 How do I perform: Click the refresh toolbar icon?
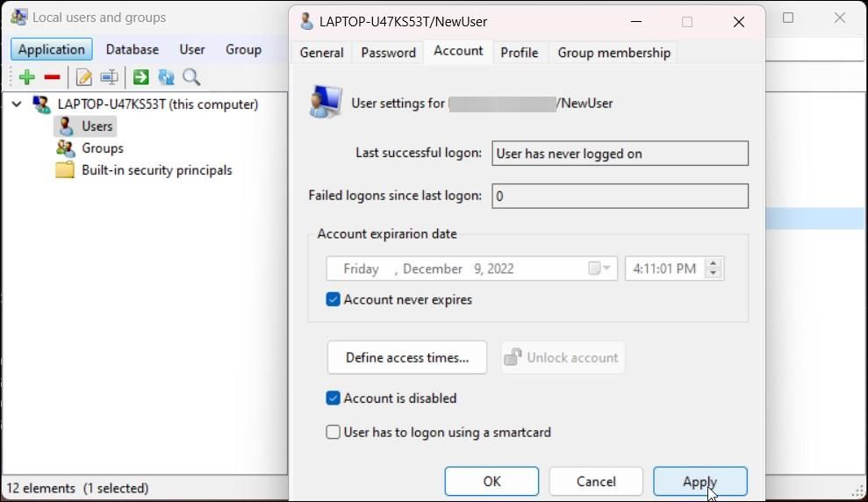pyautogui.click(x=166, y=77)
